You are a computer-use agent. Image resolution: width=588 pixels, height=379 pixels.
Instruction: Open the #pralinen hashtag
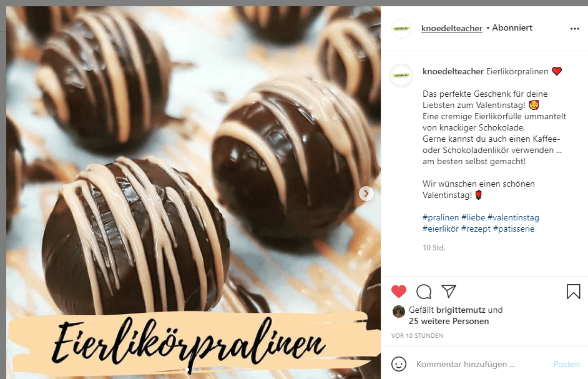(441, 218)
